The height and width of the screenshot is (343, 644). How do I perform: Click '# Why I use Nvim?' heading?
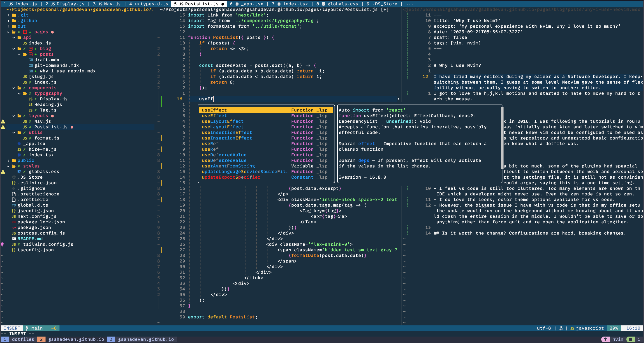click(457, 65)
